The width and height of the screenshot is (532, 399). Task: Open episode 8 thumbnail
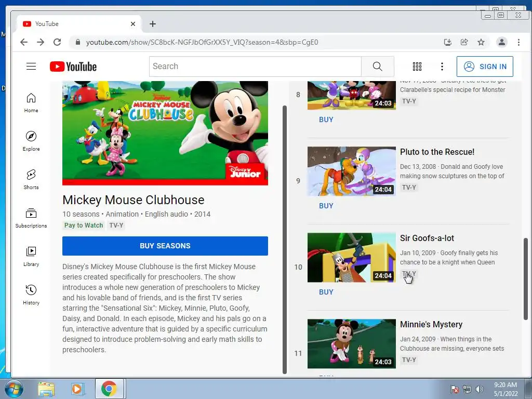coord(352,96)
